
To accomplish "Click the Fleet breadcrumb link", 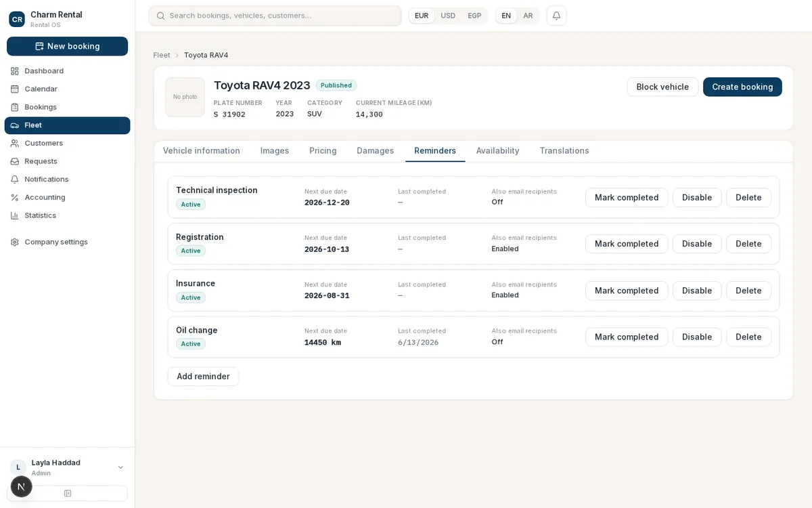I will [162, 56].
